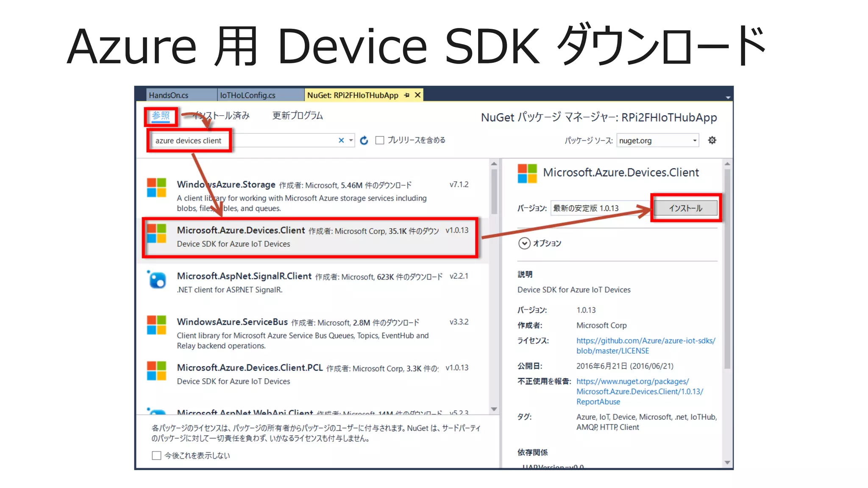The width and height of the screenshot is (868, 488).
Task: Enable プレリリースを含める checkbox
Action: (x=380, y=140)
